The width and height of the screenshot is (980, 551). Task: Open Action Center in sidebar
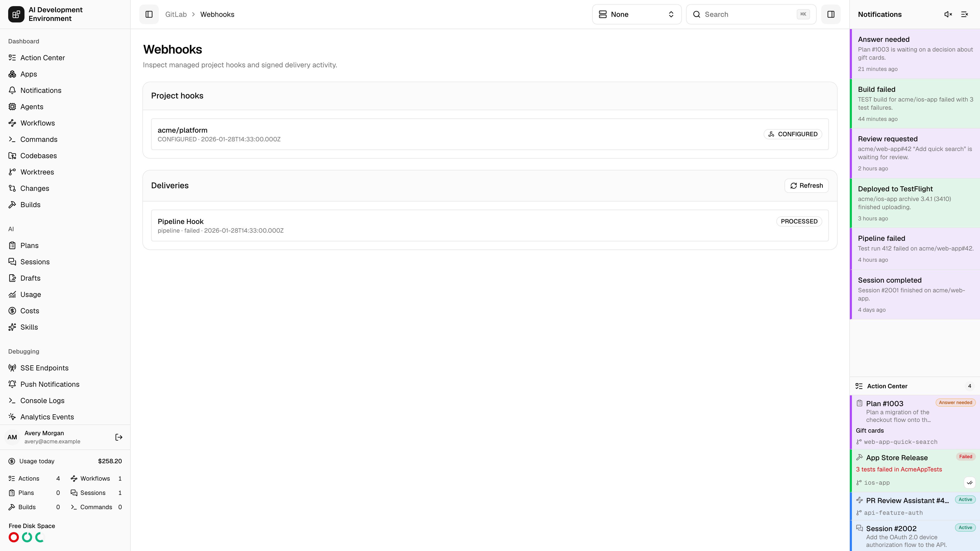[65, 58]
